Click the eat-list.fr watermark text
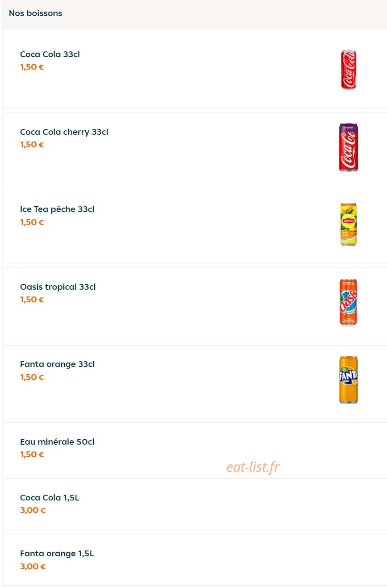The image size is (387, 588). click(253, 467)
